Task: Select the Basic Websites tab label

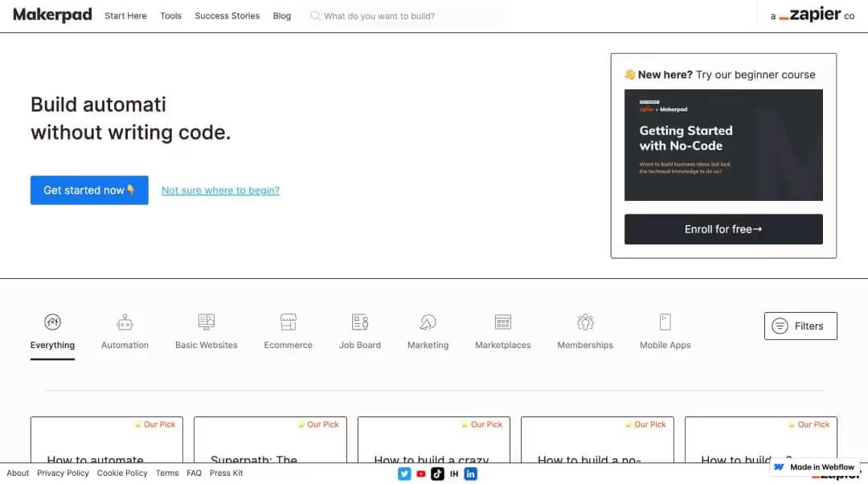Action: (206, 345)
